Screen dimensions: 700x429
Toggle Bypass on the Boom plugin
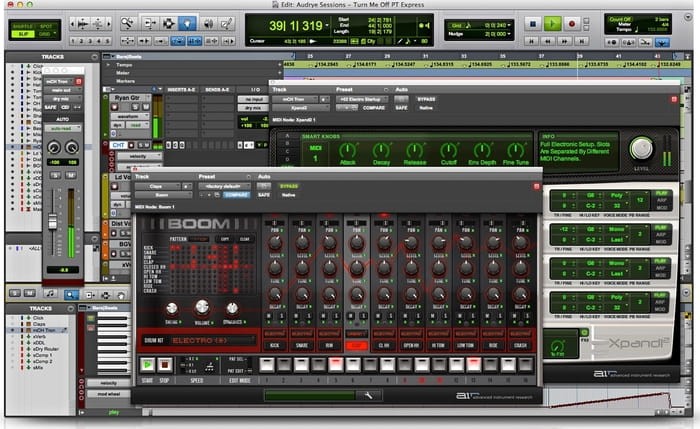[x=289, y=186]
